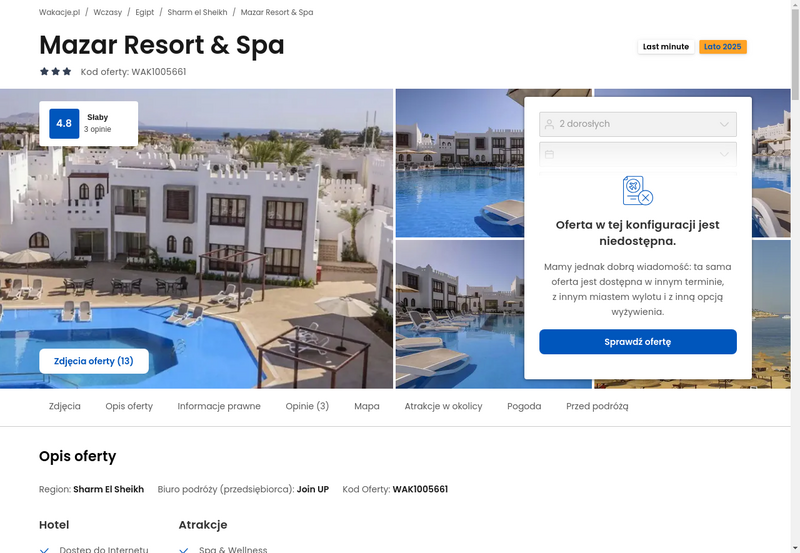Follow the Sharm el Sheikh breadcrumb link
Viewport: 800px width, 553px height.
pos(197,12)
